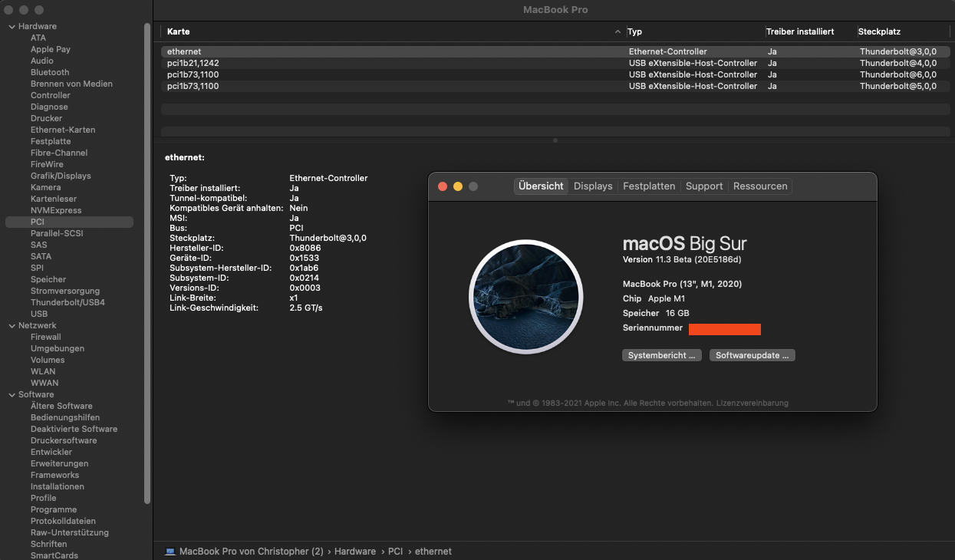The width and height of the screenshot is (955, 560).
Task: Select Frameworks in sidebar
Action: pos(54,475)
